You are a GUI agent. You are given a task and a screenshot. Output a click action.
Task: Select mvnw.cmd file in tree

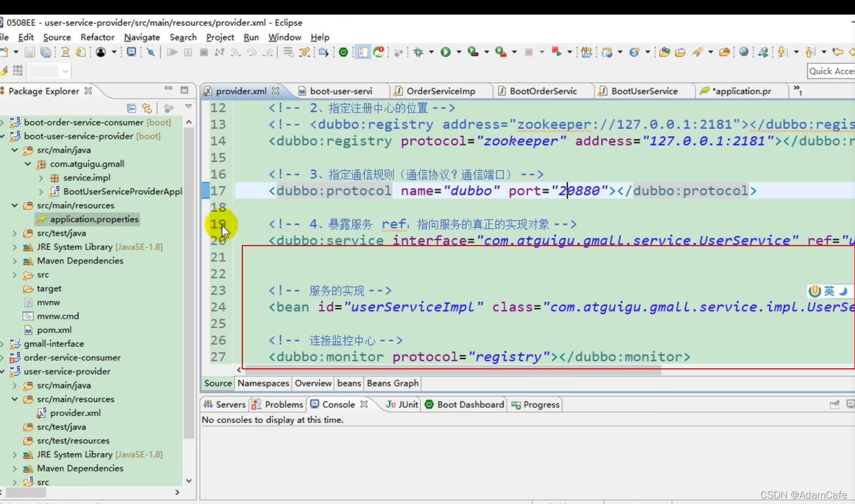(x=51, y=316)
